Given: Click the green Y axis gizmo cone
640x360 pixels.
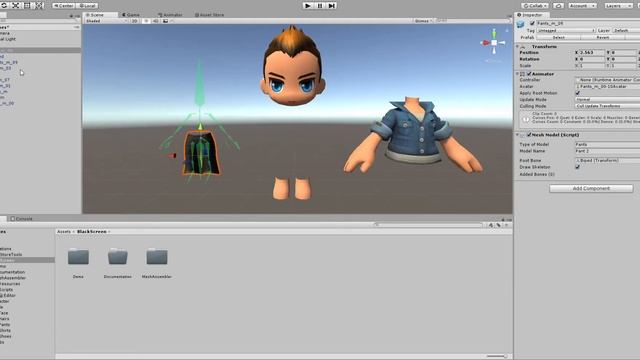Looking at the screenshot, I should click(x=494, y=33).
